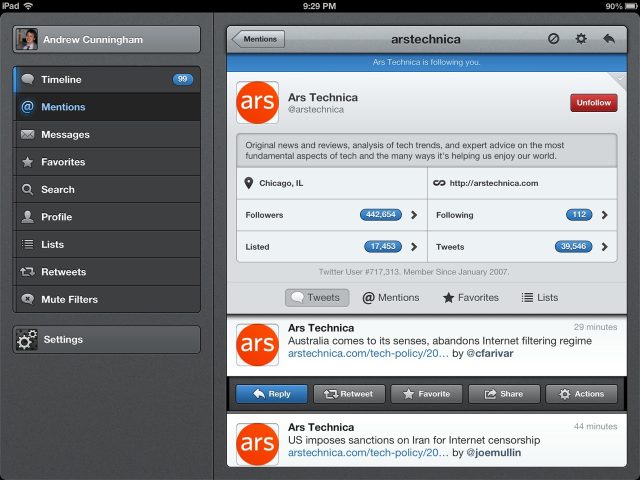The height and width of the screenshot is (480, 640).
Task: Click the 112 following count badge
Action: [x=579, y=215]
